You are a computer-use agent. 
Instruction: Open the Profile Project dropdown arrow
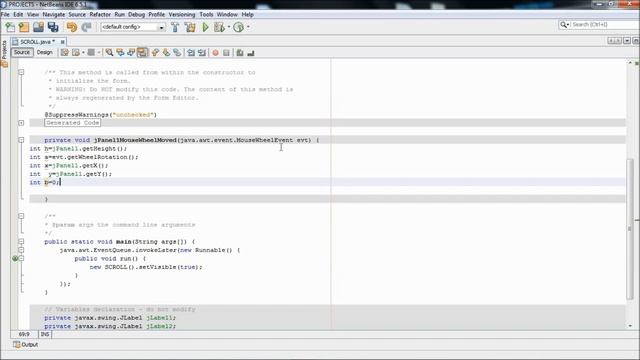pos(248,27)
